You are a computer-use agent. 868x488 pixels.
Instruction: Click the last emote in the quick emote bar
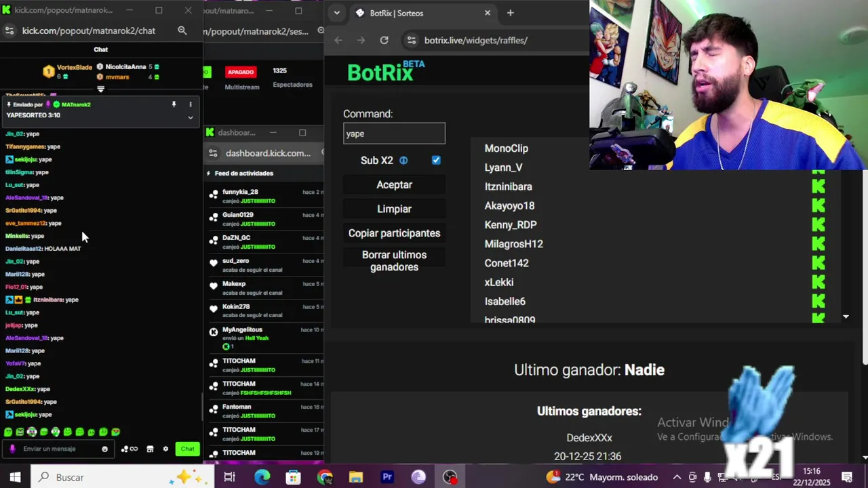click(x=115, y=432)
